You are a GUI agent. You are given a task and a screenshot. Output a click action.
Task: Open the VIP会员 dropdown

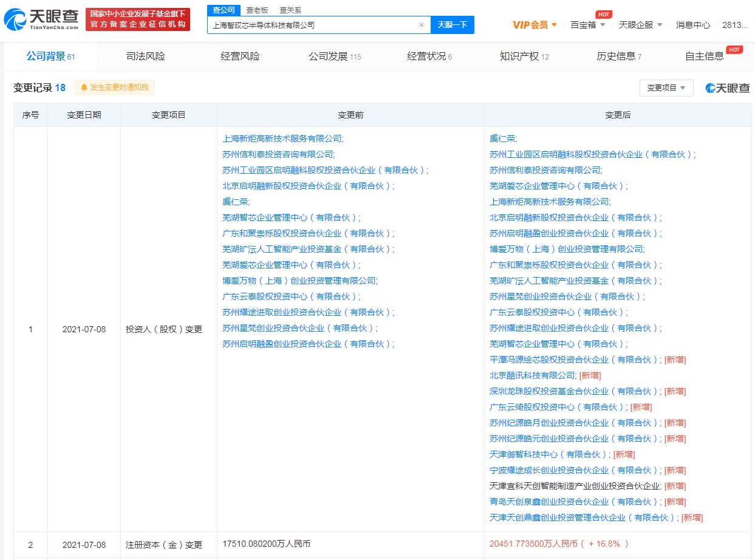click(x=534, y=25)
